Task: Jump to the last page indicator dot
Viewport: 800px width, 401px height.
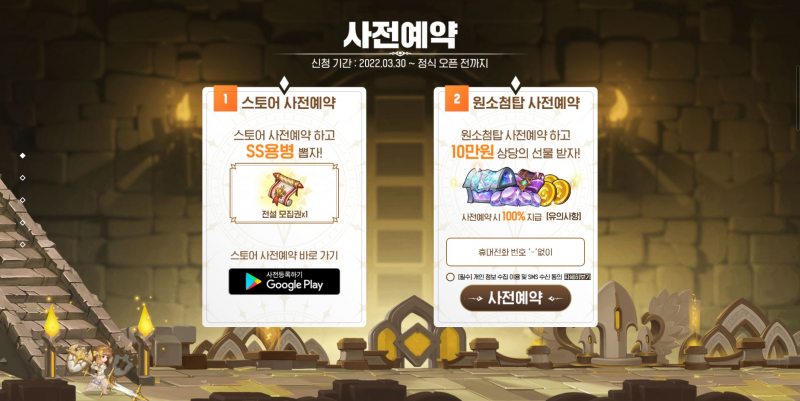Action: [x=22, y=244]
